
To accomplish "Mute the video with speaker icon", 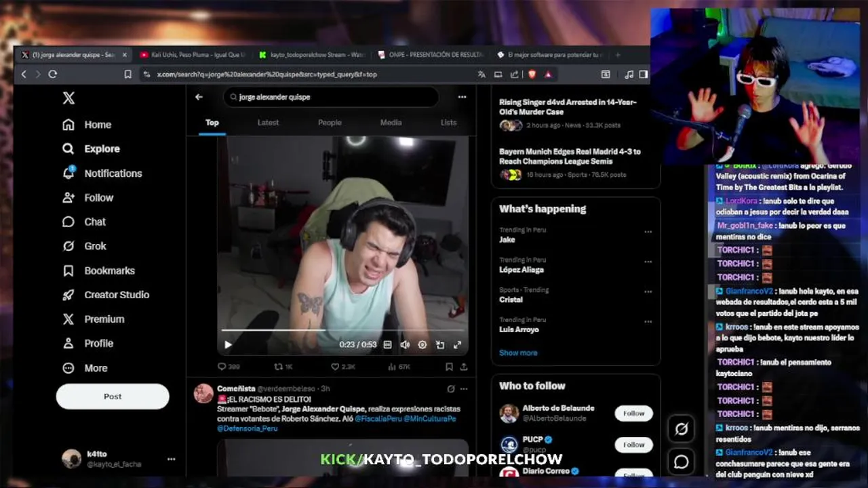I will [405, 345].
